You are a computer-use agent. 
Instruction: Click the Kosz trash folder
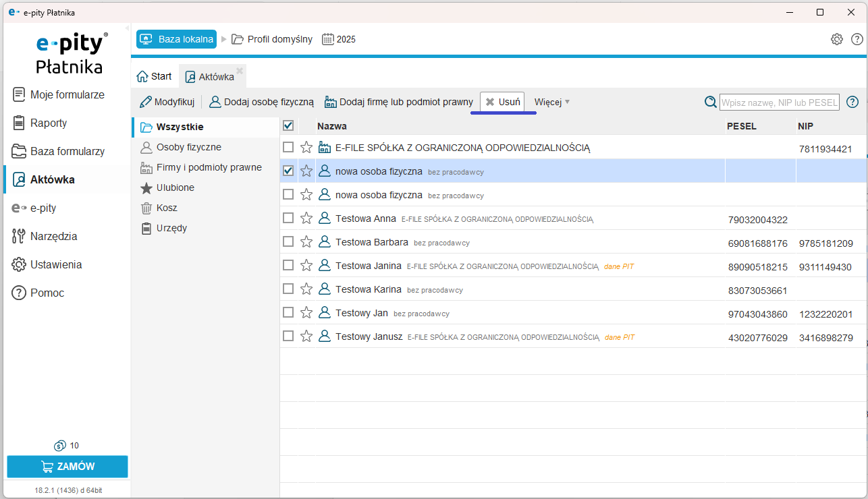(x=166, y=208)
